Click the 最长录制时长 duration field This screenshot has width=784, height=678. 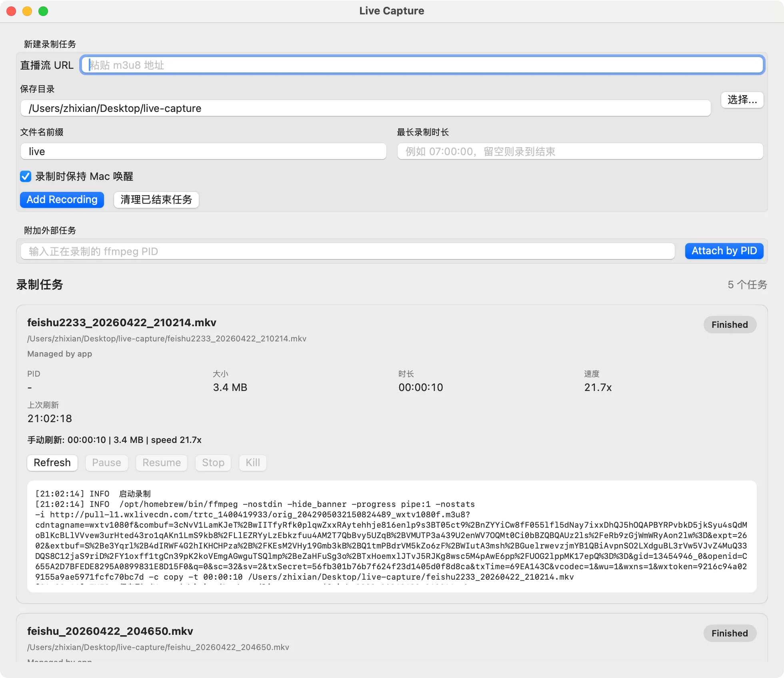pos(580,151)
